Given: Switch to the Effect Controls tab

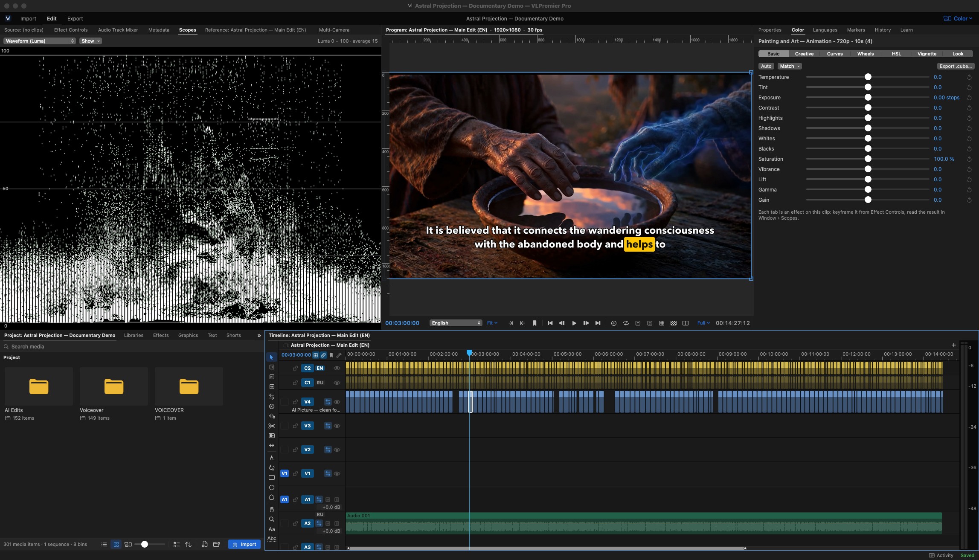Looking at the screenshot, I should pyautogui.click(x=71, y=30).
